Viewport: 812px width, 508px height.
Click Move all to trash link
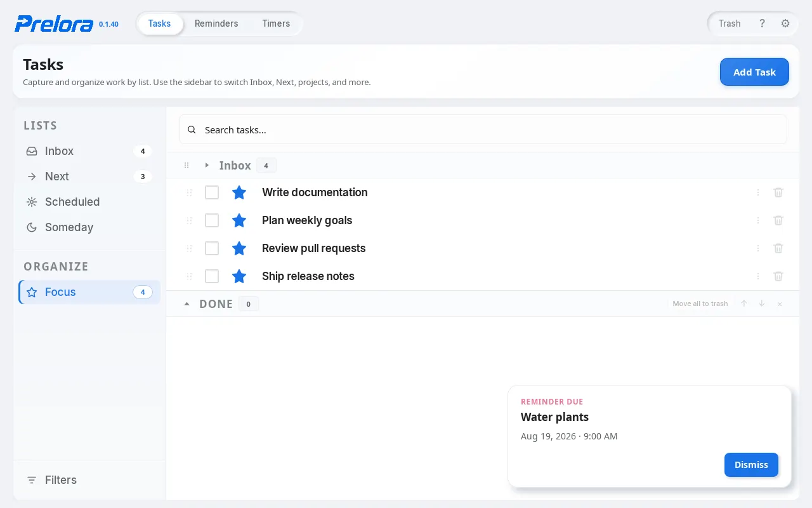pyautogui.click(x=700, y=304)
